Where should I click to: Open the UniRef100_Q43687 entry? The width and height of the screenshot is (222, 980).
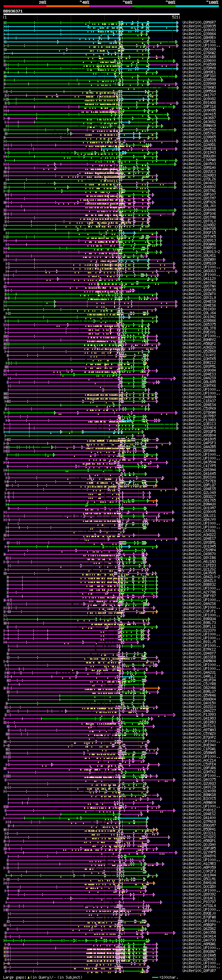pos(199,118)
